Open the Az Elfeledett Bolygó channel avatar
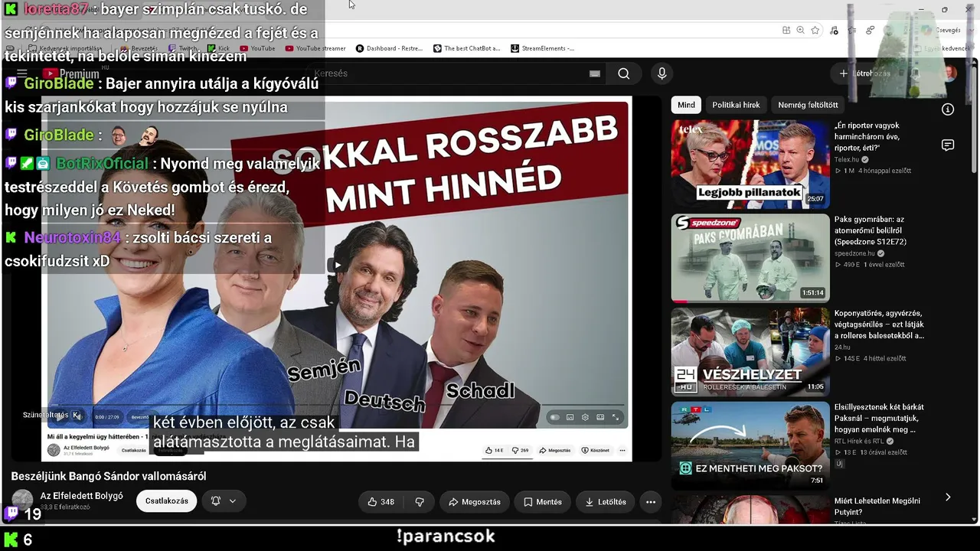 pos(23,500)
